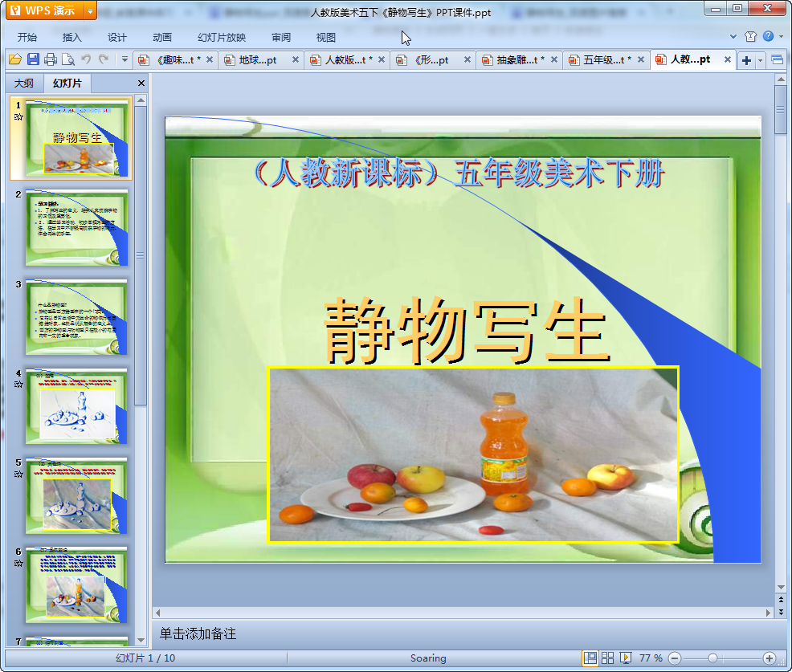
Task: Click the animation star icon under slide 5
Action: click(x=18, y=474)
